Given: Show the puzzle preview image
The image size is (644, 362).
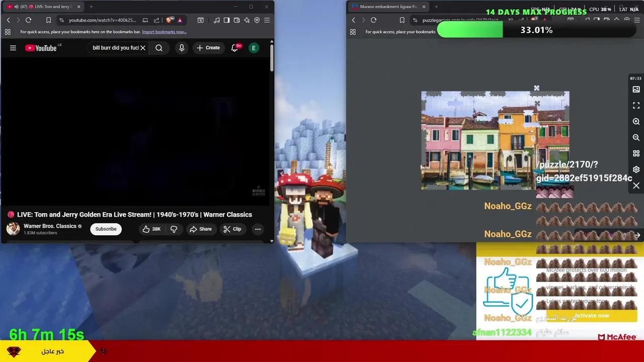Looking at the screenshot, I should coord(636,89).
